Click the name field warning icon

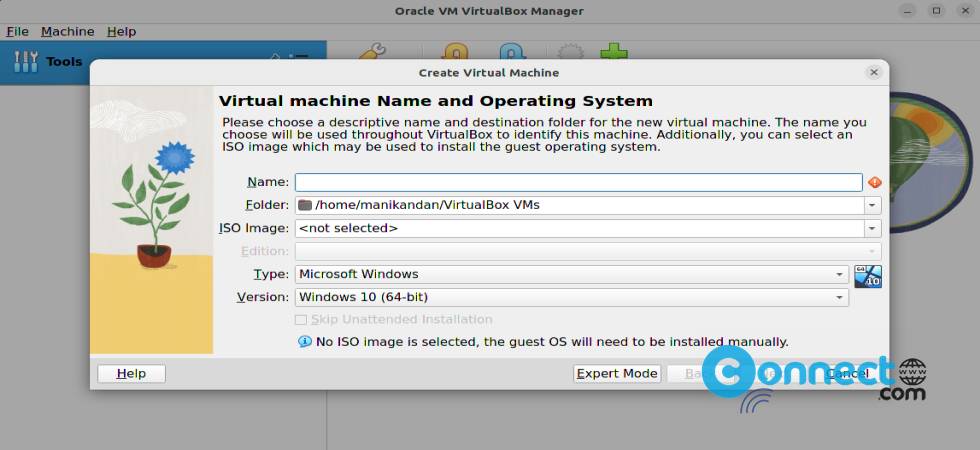point(874,182)
